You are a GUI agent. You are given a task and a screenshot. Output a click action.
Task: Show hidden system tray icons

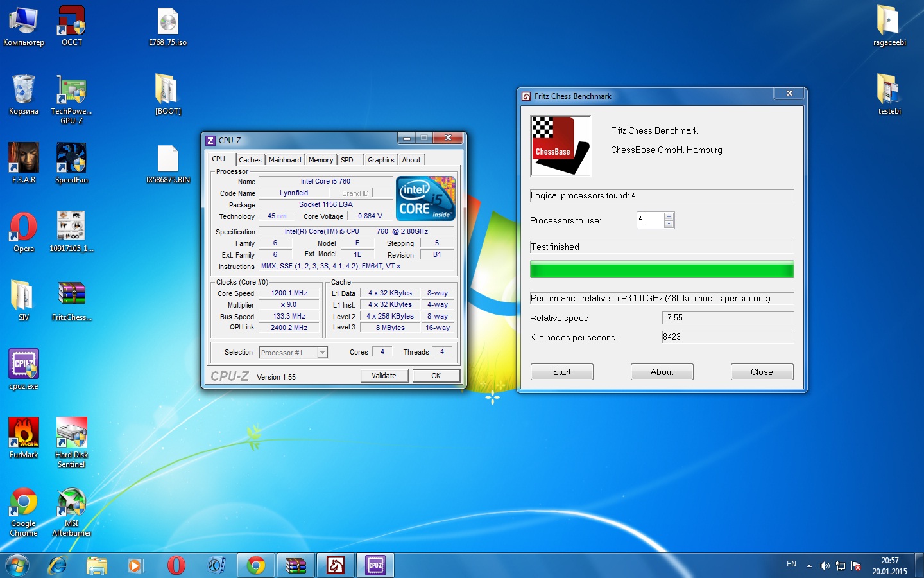[x=809, y=566]
